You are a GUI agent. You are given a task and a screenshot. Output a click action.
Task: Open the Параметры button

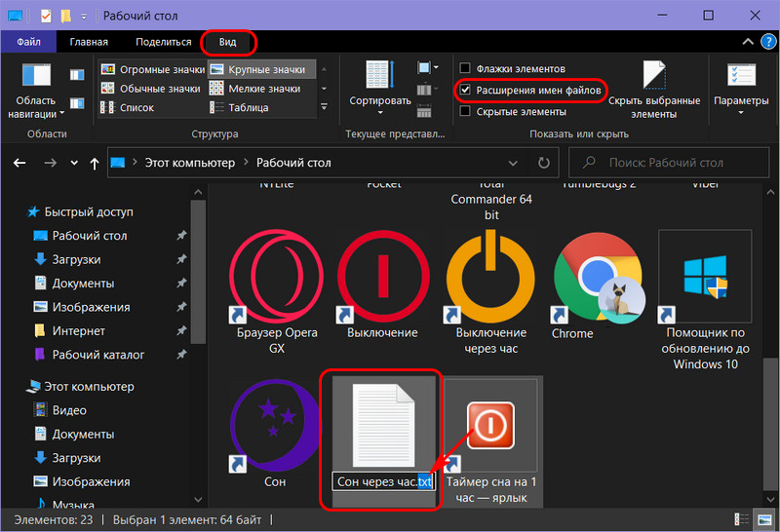click(741, 90)
